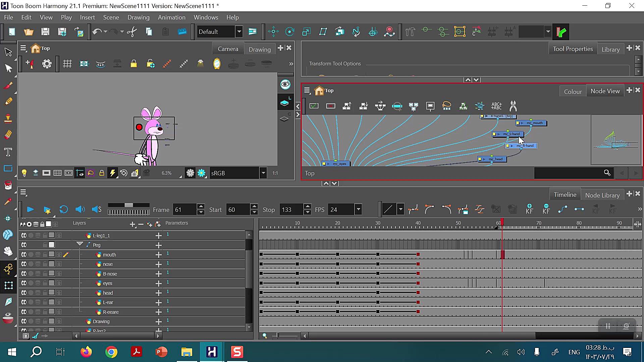Viewport: 644px width, 362px height.
Task: Click the timeline Play button
Action: tap(30, 209)
